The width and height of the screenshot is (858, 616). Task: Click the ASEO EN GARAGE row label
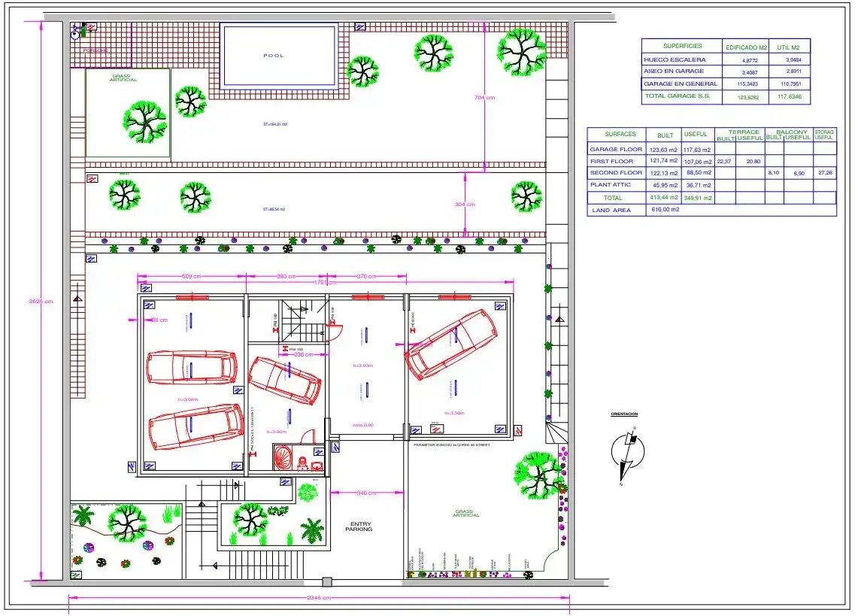point(674,71)
